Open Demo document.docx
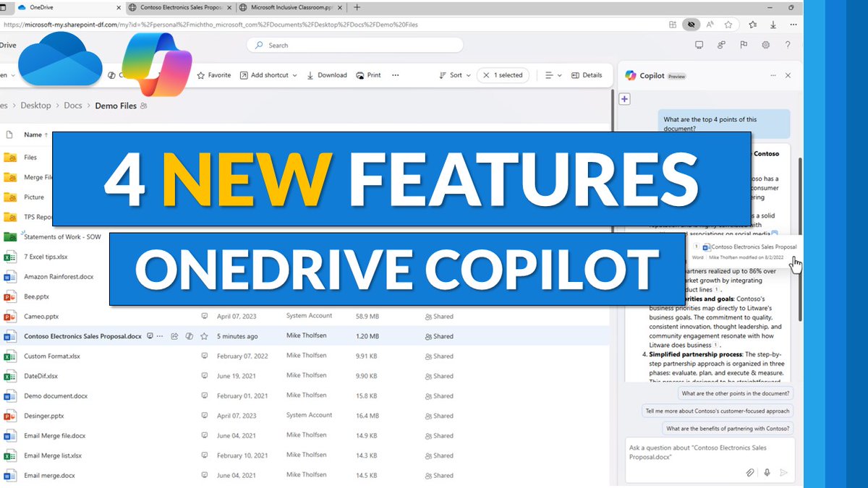 55,396
